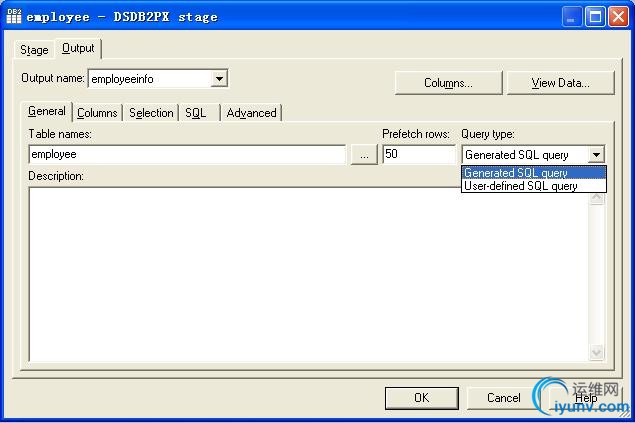Confirm the dialog with OK

[422, 398]
